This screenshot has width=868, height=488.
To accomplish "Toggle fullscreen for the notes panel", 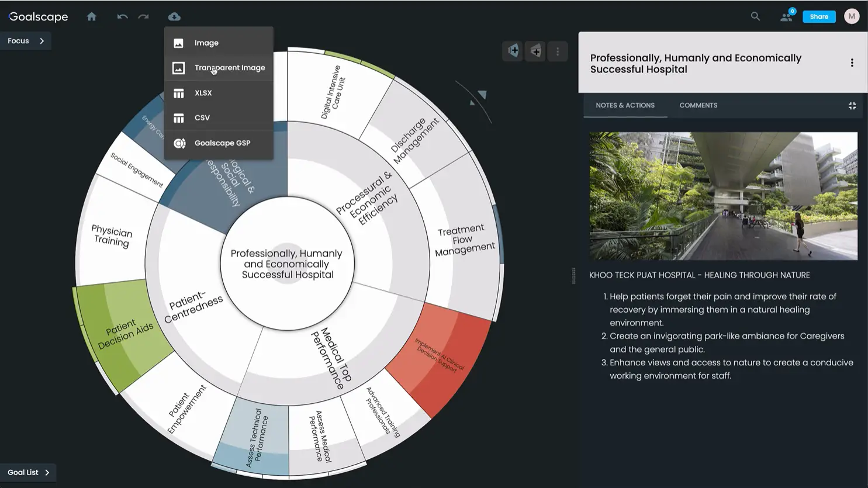I will pos(852,106).
